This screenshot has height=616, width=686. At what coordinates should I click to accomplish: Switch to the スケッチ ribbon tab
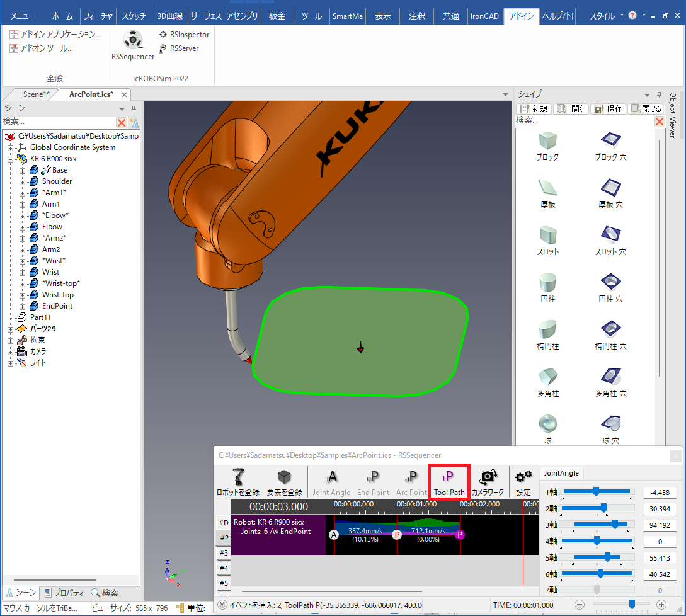[x=134, y=16]
